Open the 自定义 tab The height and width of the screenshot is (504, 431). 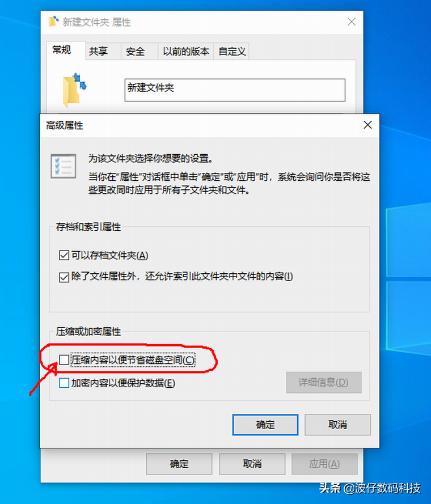point(231,51)
